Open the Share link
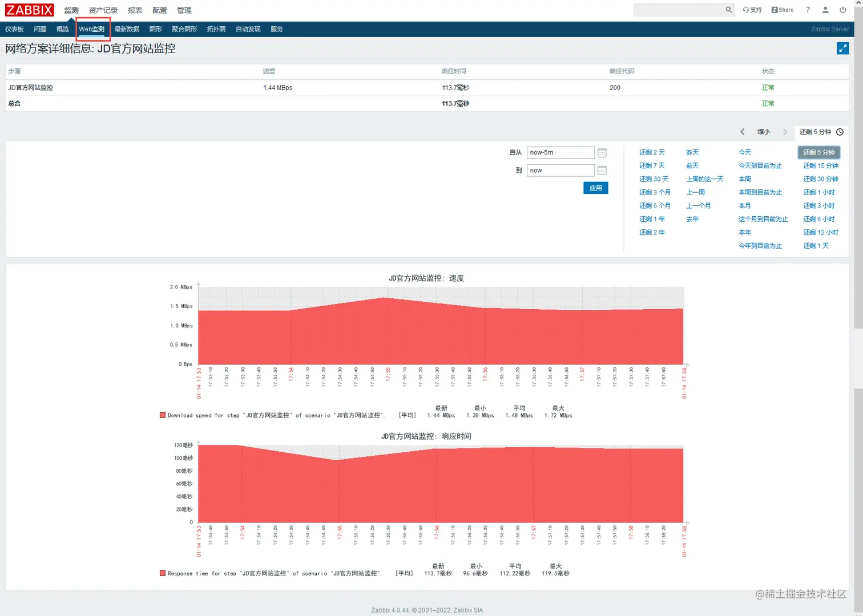The height and width of the screenshot is (616, 863). (x=783, y=10)
